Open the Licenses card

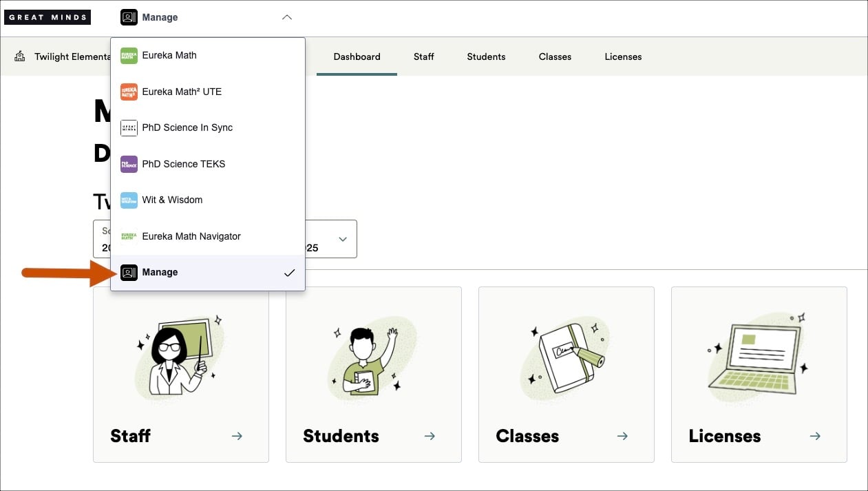pyautogui.click(x=759, y=375)
